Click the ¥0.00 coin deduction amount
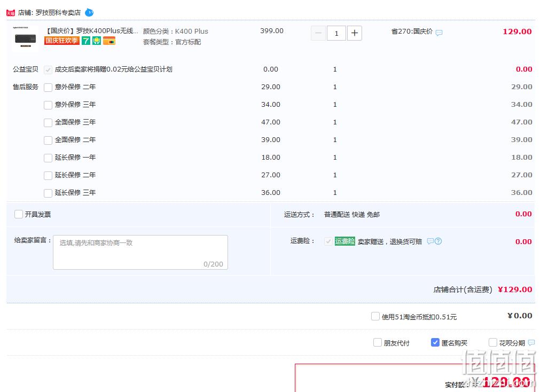 (520, 316)
